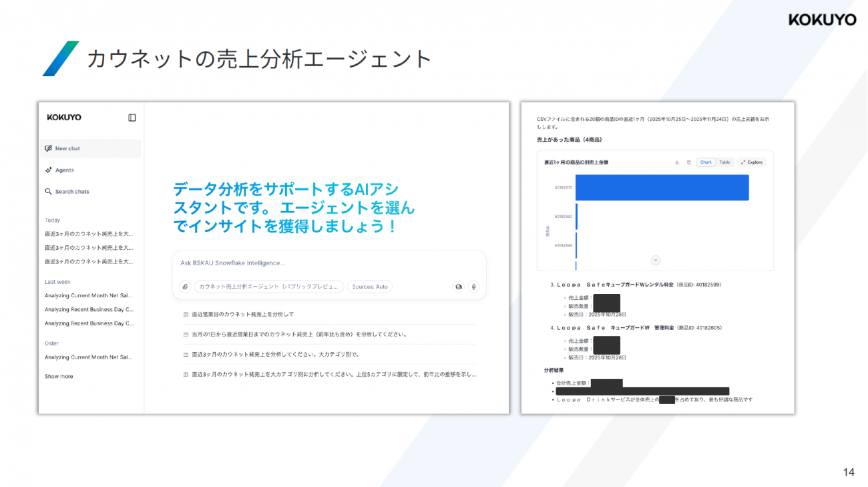Click the graduation cap icon in chat box
The height and width of the screenshot is (487, 868).
point(458,287)
